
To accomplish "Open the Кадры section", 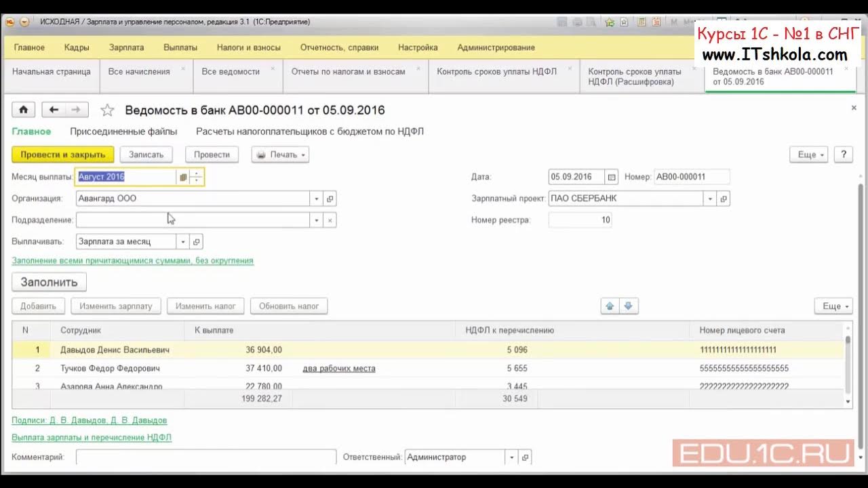I will pyautogui.click(x=77, y=47).
